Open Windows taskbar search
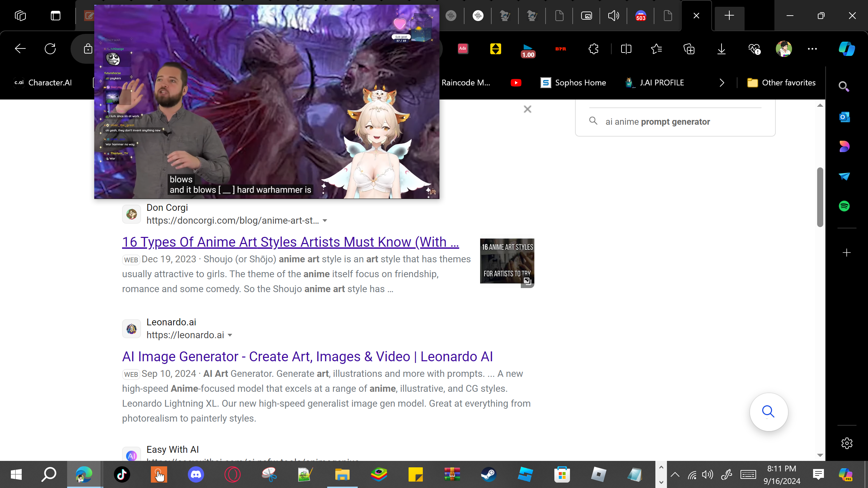This screenshot has width=868, height=488. coord(49,474)
